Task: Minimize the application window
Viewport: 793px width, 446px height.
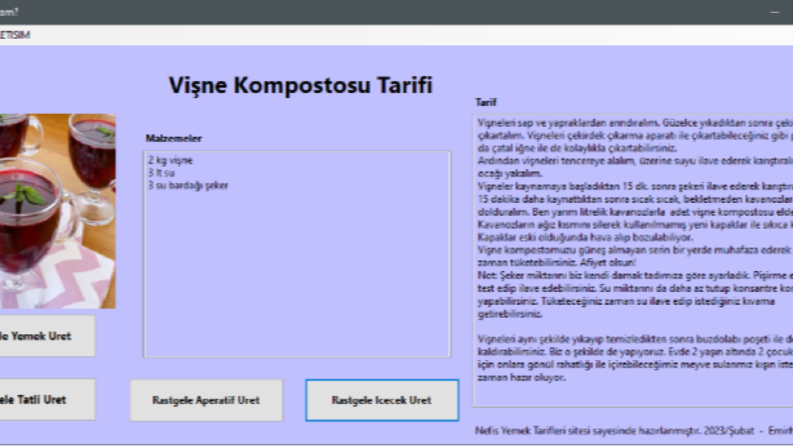Action: pos(775,12)
